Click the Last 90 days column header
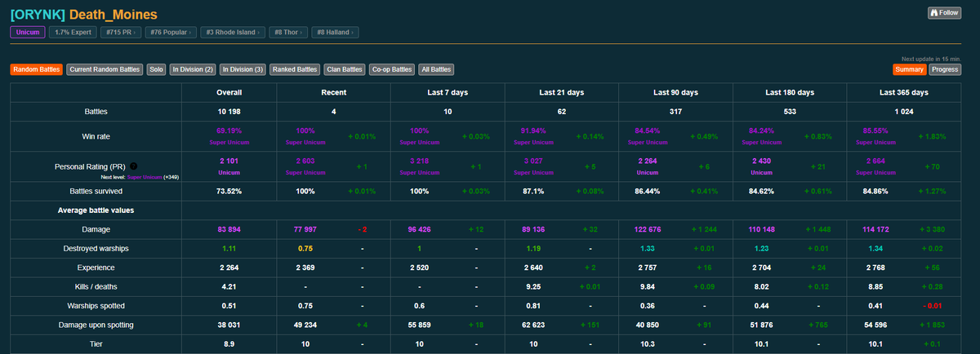This screenshot has height=354, width=980. [675, 92]
